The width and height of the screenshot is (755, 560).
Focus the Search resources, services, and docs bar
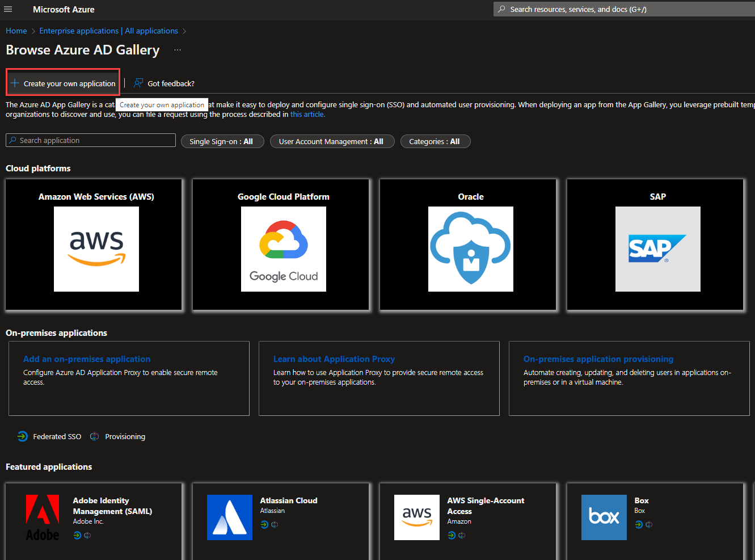(x=624, y=9)
